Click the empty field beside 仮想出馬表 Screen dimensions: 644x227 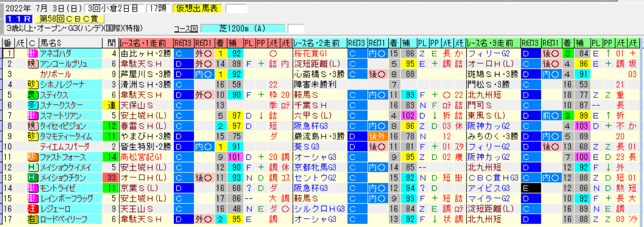point(236,8)
